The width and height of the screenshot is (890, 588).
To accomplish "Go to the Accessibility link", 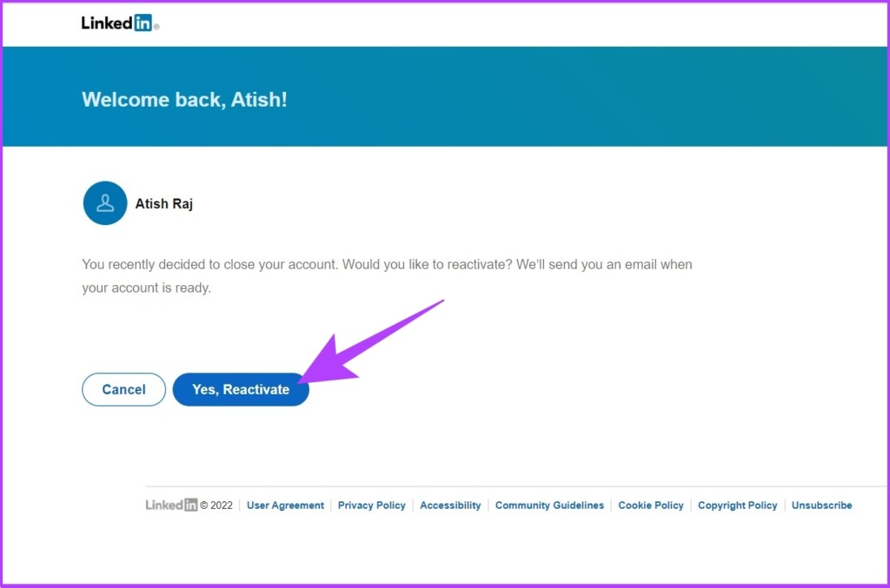I will 450,505.
